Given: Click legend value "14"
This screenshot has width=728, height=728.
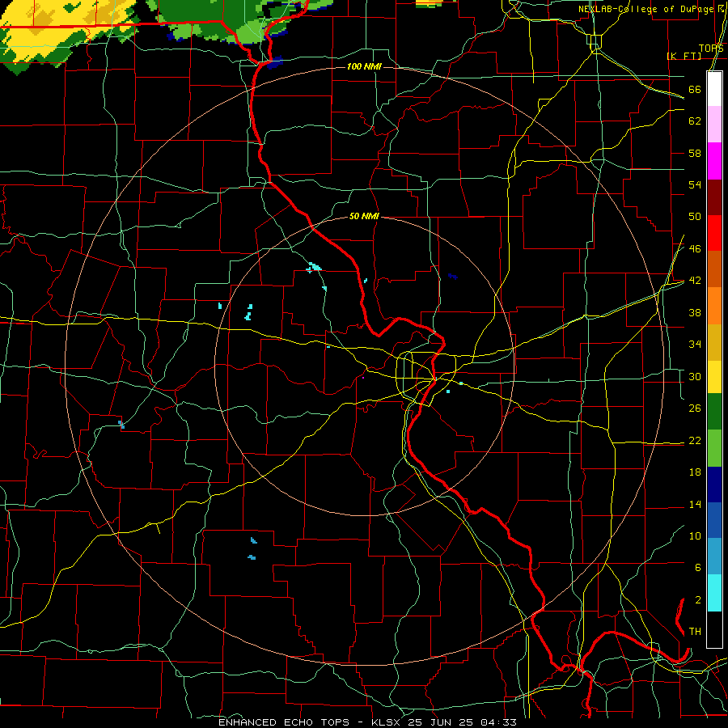Looking at the screenshot, I should (x=695, y=504).
